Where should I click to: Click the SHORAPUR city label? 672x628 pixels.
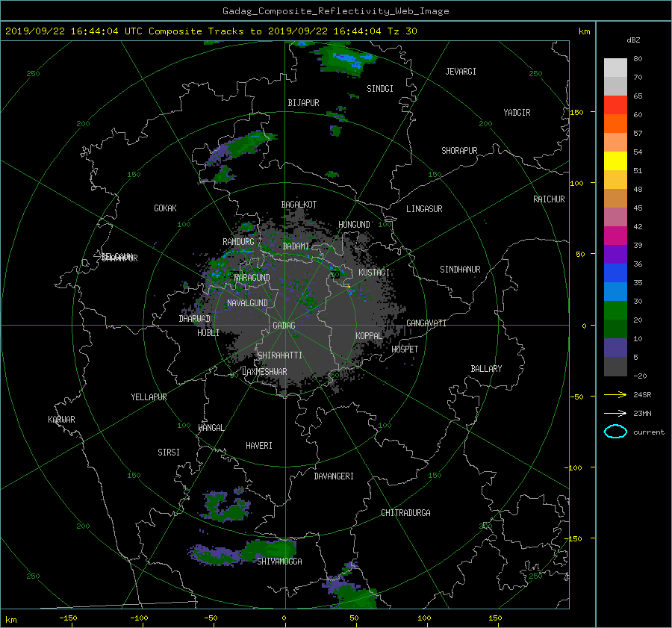459,151
